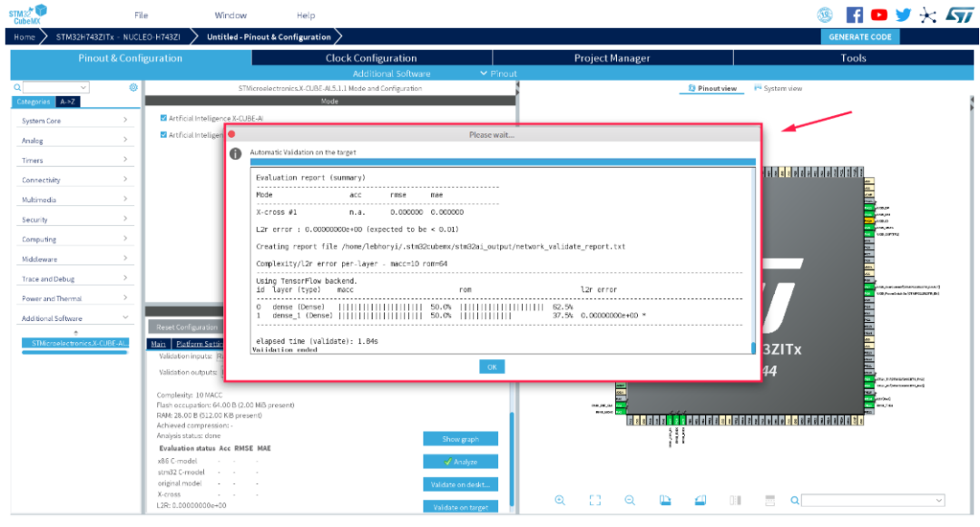Zoom out of the pinout view
This screenshot has width=980, height=527.
point(630,500)
